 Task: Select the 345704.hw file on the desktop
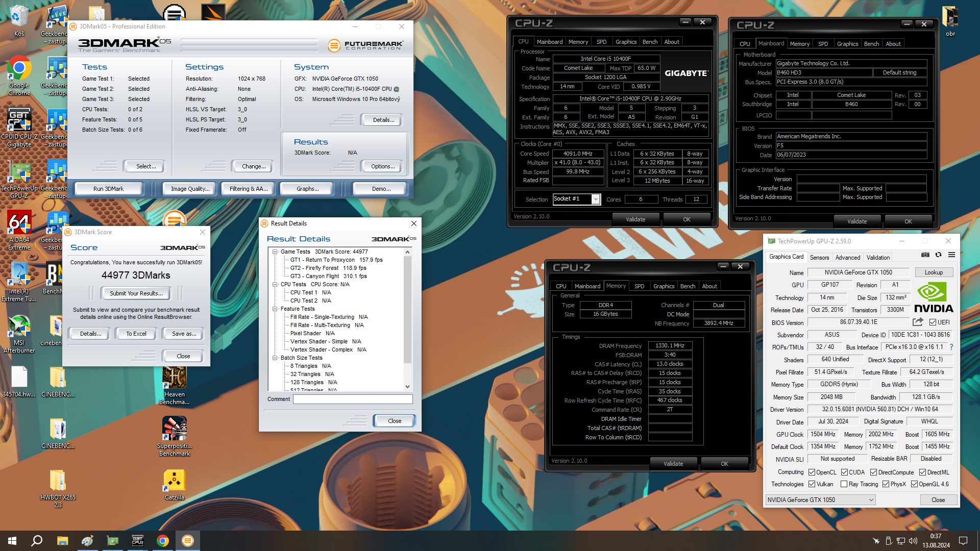[19, 382]
